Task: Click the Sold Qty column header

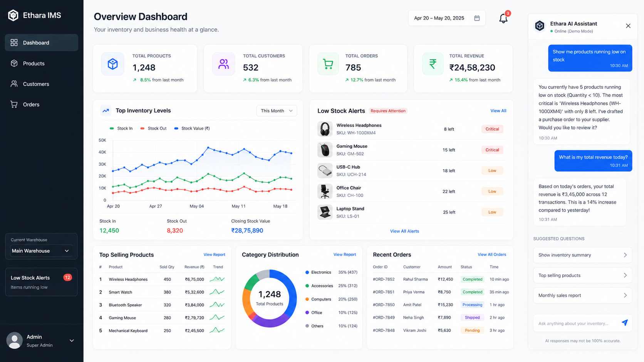Action: [x=167, y=267]
